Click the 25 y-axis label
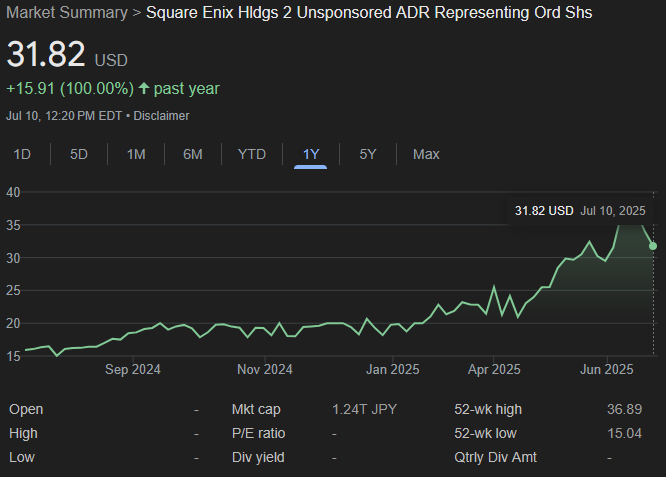 point(13,291)
